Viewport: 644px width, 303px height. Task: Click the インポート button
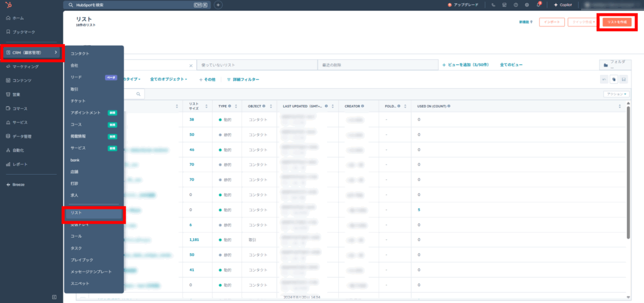pyautogui.click(x=552, y=22)
